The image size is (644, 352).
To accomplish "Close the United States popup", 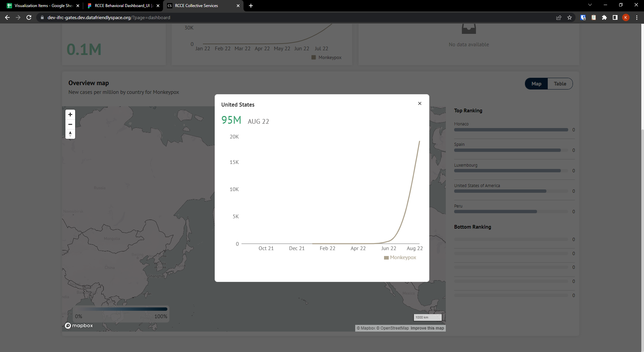I will pos(420,103).
